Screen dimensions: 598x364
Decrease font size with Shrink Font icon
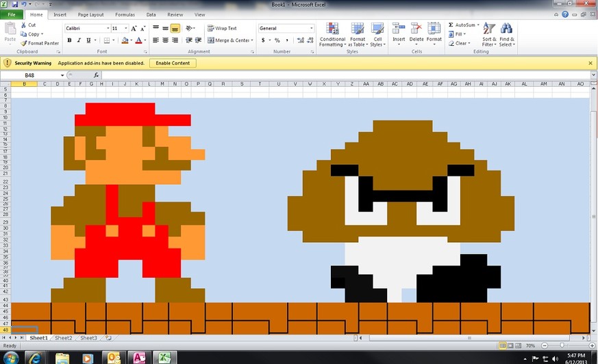click(x=143, y=29)
